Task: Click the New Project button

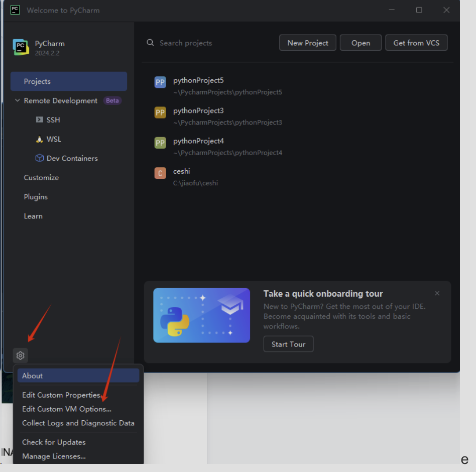Action: coord(308,43)
